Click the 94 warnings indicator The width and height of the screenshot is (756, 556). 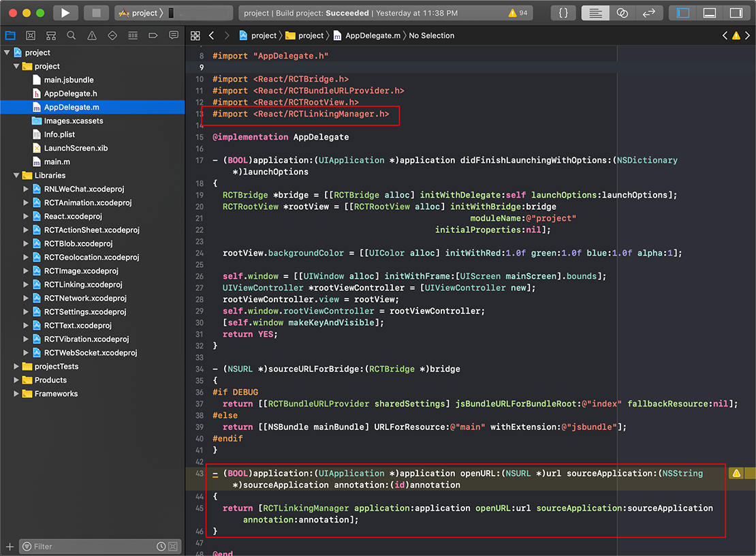[518, 13]
